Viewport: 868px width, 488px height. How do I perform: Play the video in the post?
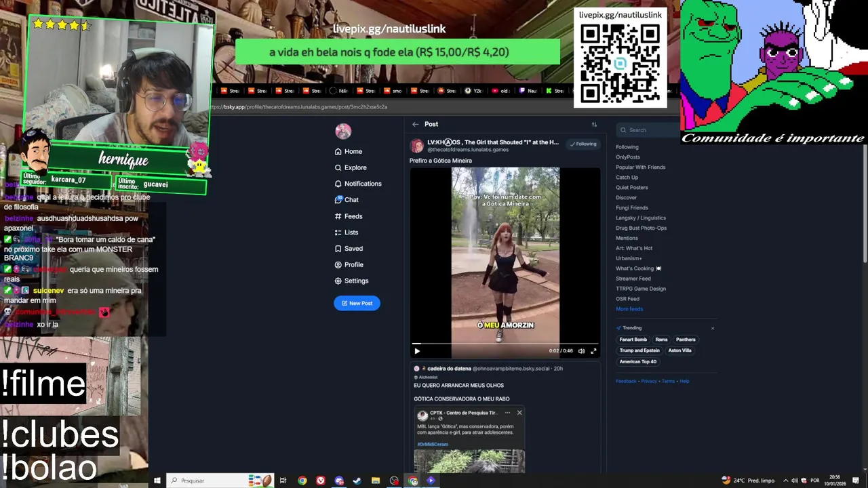coord(417,350)
